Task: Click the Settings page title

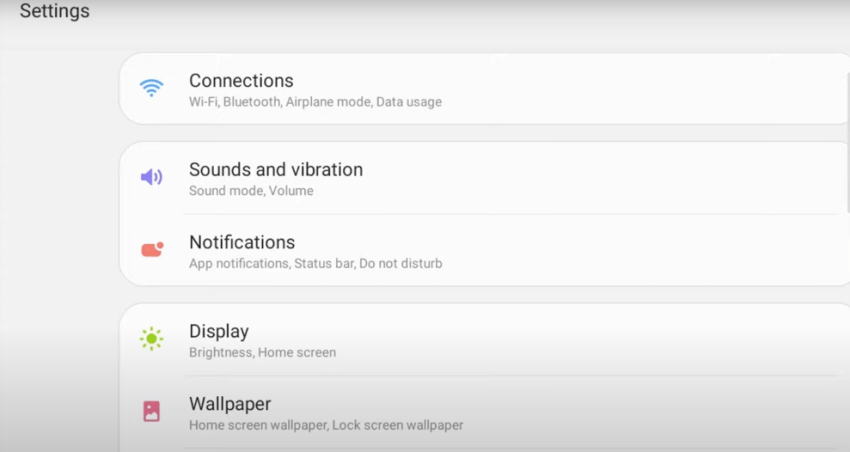Action: 55,11
